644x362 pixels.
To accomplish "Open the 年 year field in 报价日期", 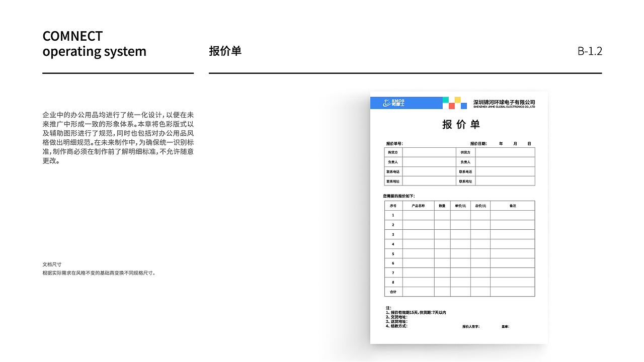I will coord(501,143).
